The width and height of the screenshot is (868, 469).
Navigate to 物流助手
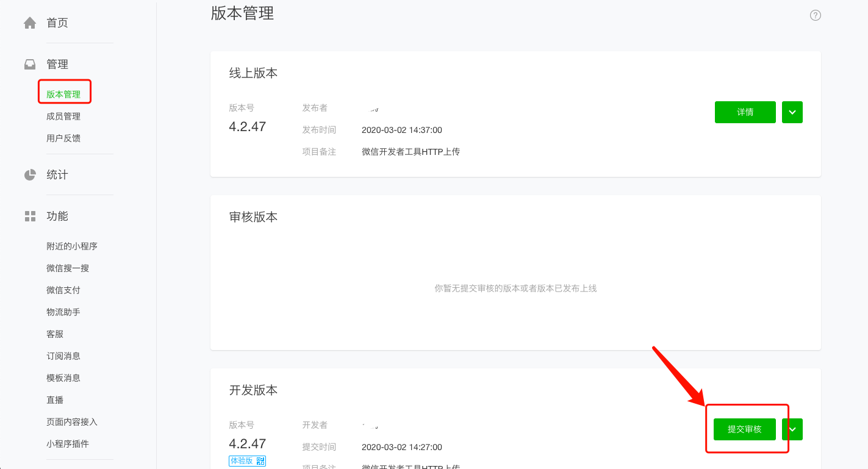(63, 312)
